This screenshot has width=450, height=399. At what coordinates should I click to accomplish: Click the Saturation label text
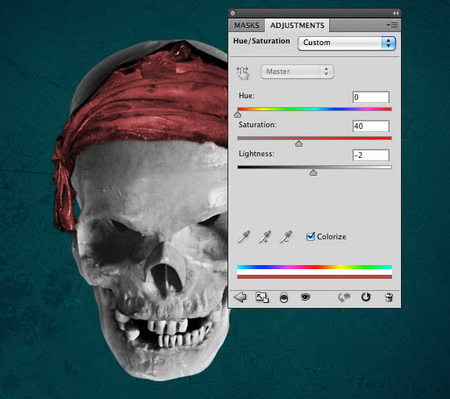257,125
